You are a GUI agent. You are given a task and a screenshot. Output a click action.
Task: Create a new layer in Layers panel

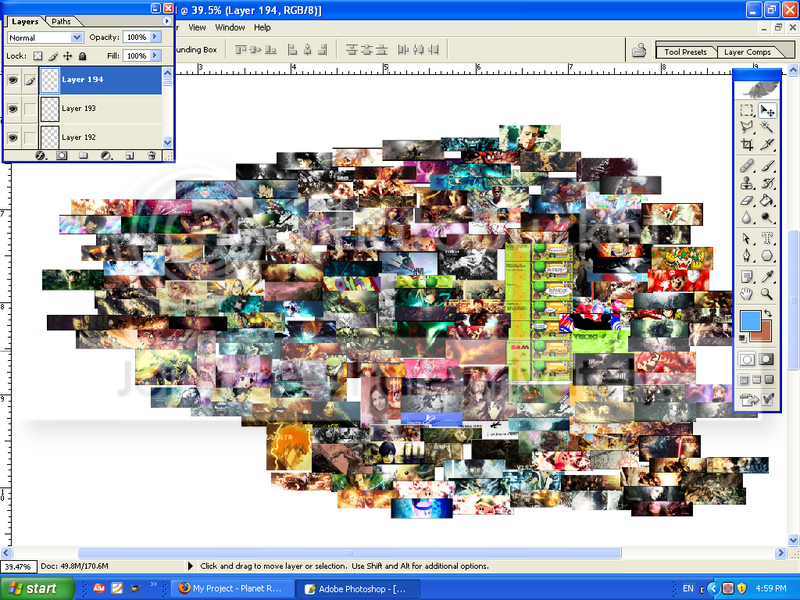130,156
